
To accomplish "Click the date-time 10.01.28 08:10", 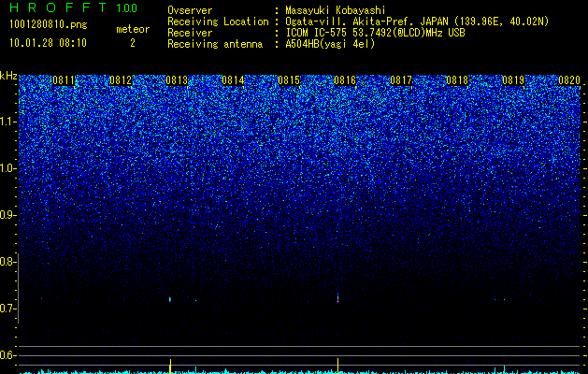I will 48,43.
